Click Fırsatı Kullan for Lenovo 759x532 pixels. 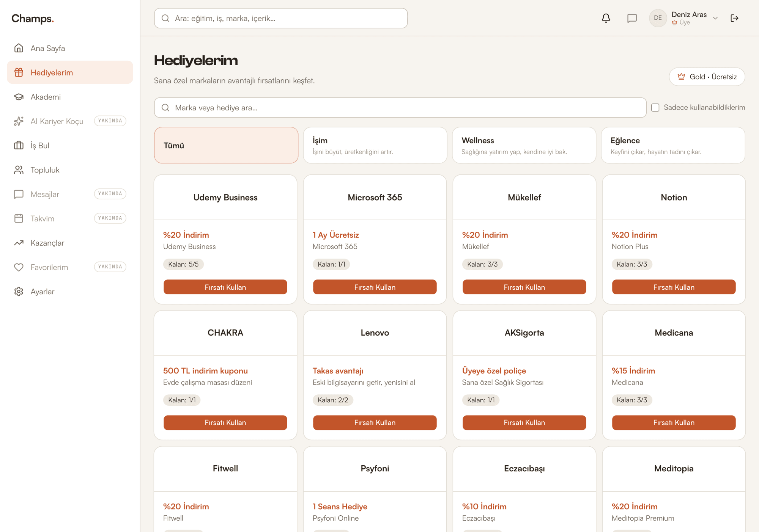pyautogui.click(x=375, y=422)
